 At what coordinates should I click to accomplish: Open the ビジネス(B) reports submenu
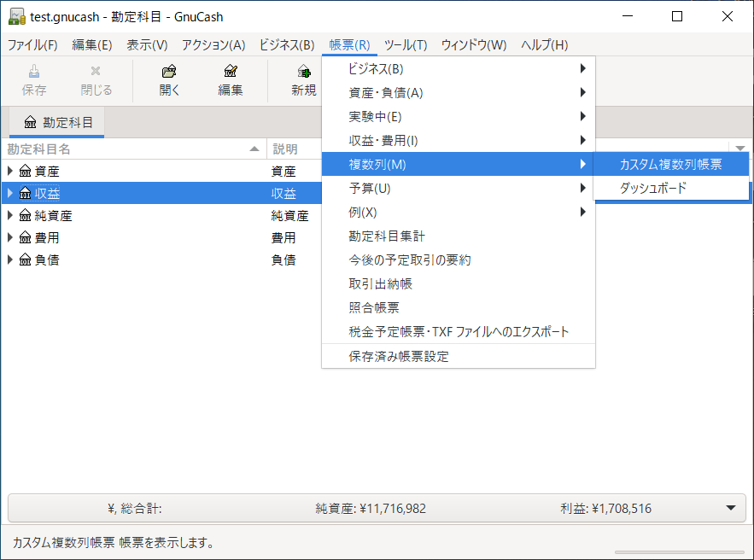[459, 69]
